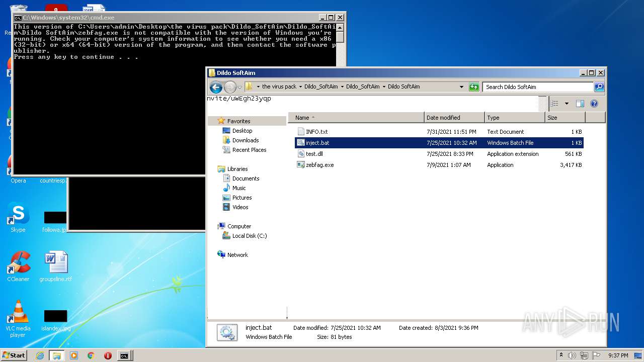This screenshot has width=644, height=362.
Task: Click the Windows Start button
Action: click(x=14, y=355)
